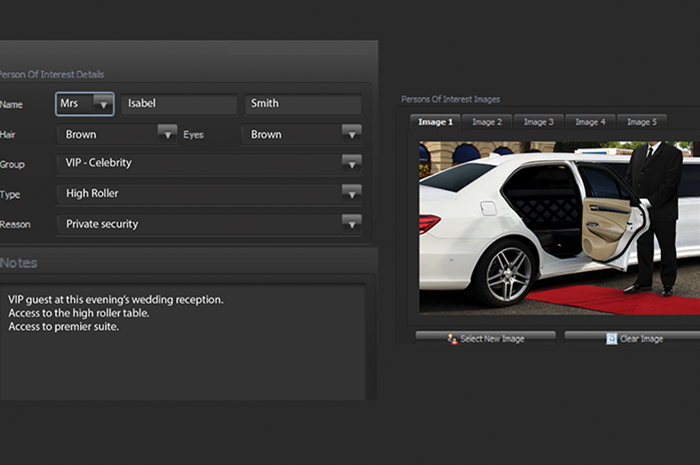Switch to the Image 3 tab
This screenshot has height=465, width=700.
538,122
